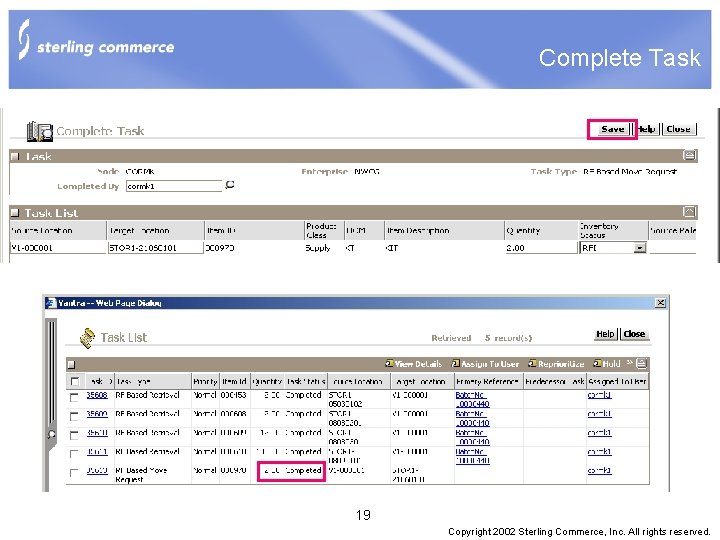Edit the Source Location field V1-000001
Viewport: 720px width, 540px height.
pyautogui.click(x=58, y=248)
